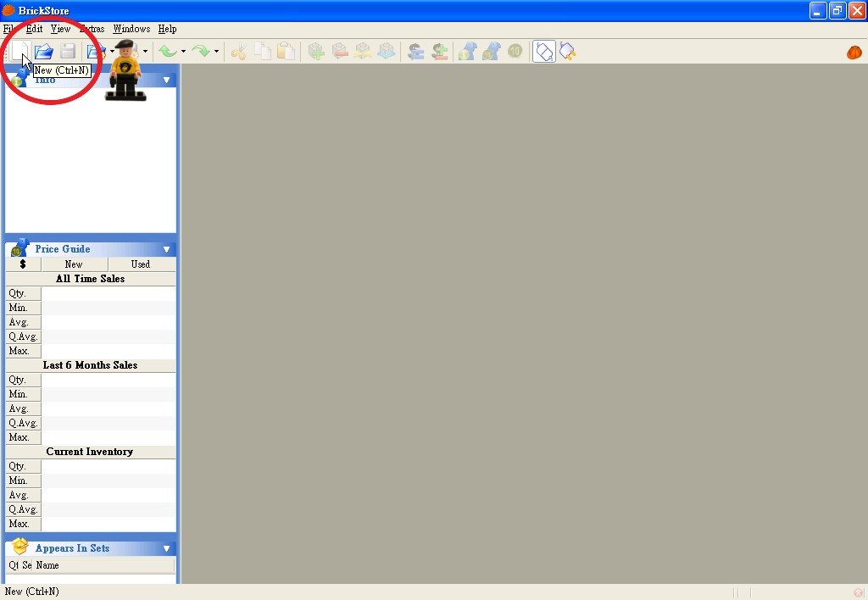Click the Cut scissors icon
Image resolution: width=868 pixels, height=600 pixels.
[238, 52]
